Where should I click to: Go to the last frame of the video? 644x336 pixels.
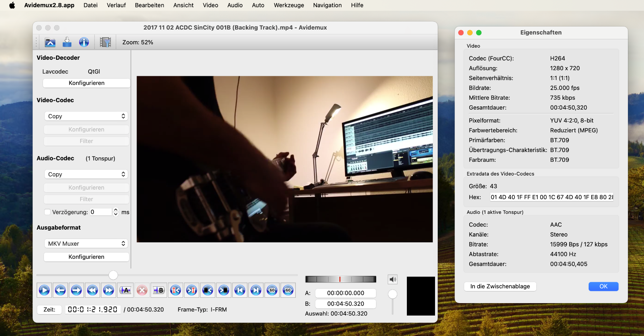coord(256,290)
